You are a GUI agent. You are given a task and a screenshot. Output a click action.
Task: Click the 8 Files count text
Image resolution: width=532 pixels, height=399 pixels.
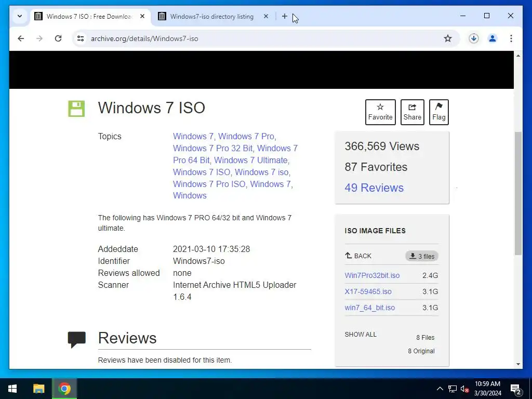pos(425,338)
